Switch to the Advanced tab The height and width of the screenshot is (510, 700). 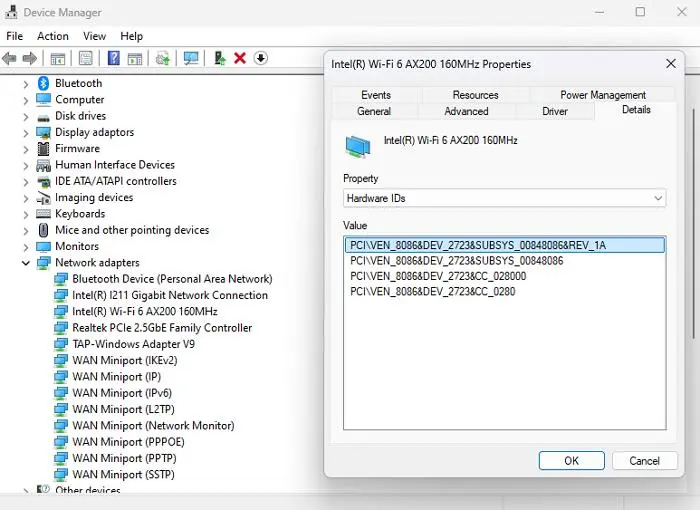467,111
